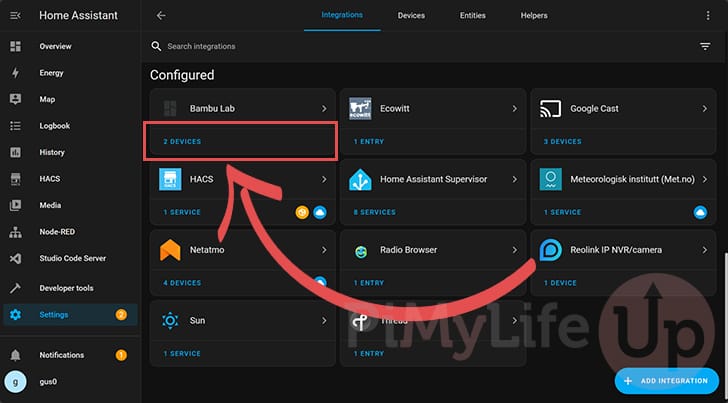Screen dimensions: 728x403
Task: Click the gus0 user avatar
Action: [x=15, y=382]
